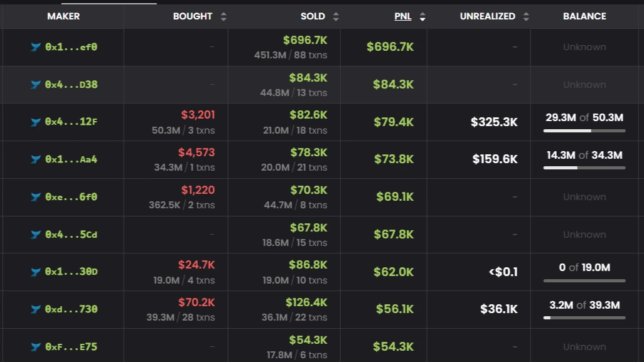Click balance bar 3.2M of 39.3M
Viewport: 644px width, 362px height.
584,318
